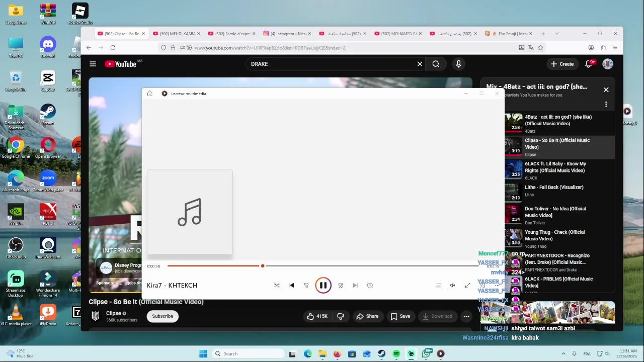Save the Clipse video to a playlist

(x=400, y=316)
